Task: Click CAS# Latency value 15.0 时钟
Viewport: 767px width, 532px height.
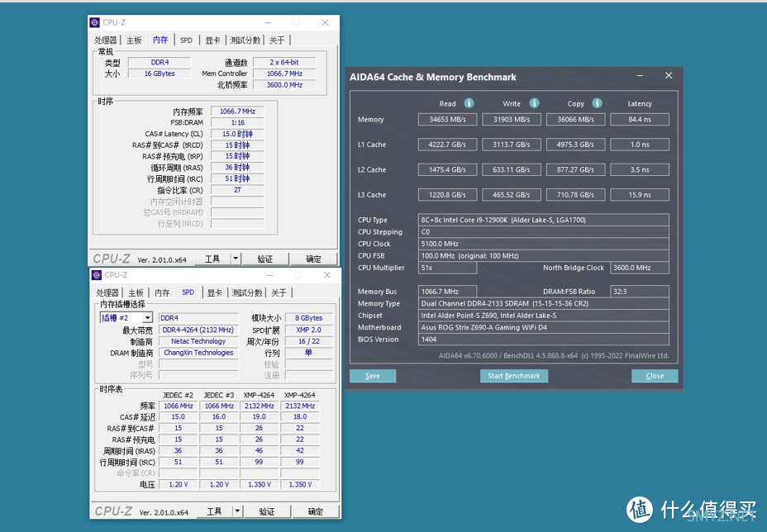Action: [x=237, y=134]
